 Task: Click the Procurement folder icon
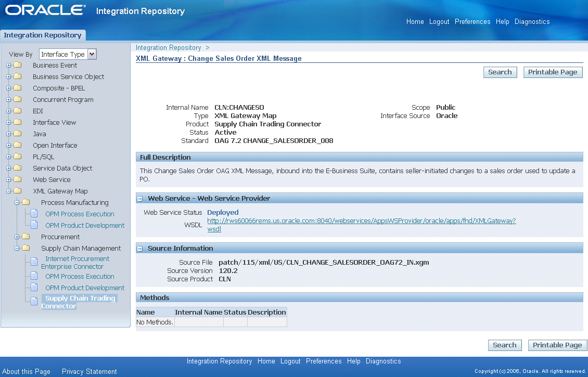point(26,237)
